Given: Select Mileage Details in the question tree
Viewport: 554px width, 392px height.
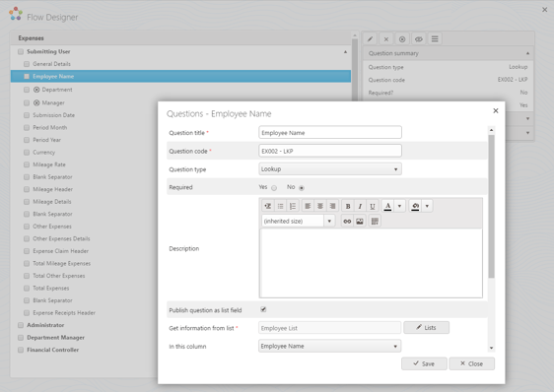Looking at the screenshot, I should tap(52, 202).
